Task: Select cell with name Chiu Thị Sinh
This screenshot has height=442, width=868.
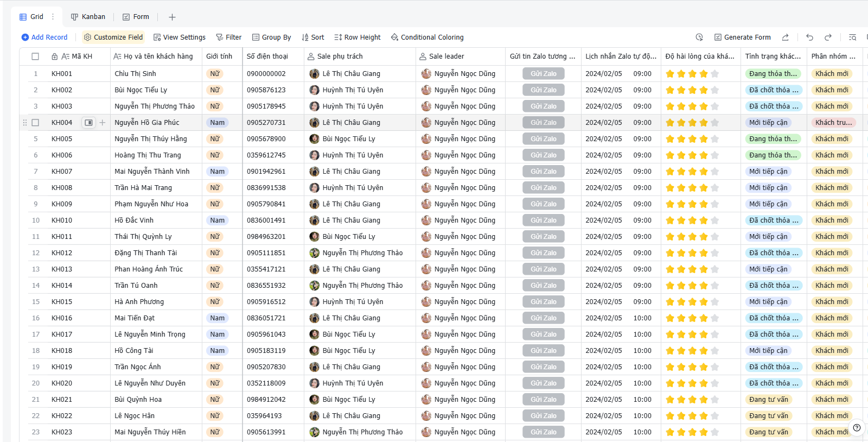Action: [156, 74]
